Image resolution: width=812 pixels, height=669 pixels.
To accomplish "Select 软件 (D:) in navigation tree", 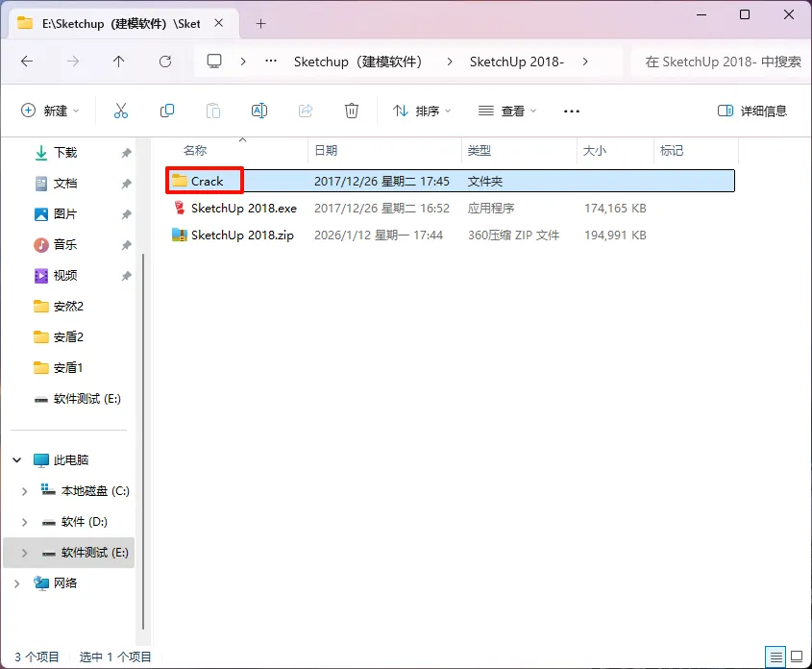I will pyautogui.click(x=84, y=522).
